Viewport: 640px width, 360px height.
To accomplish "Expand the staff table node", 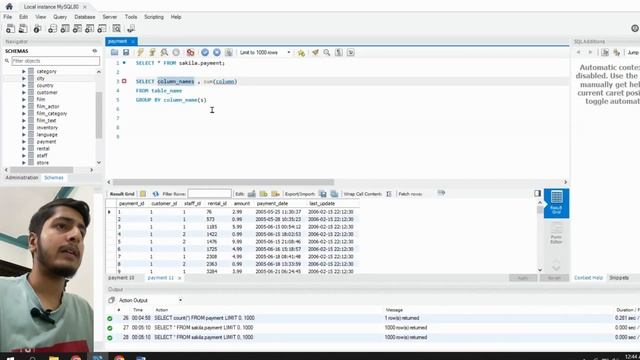I will 24,156.
